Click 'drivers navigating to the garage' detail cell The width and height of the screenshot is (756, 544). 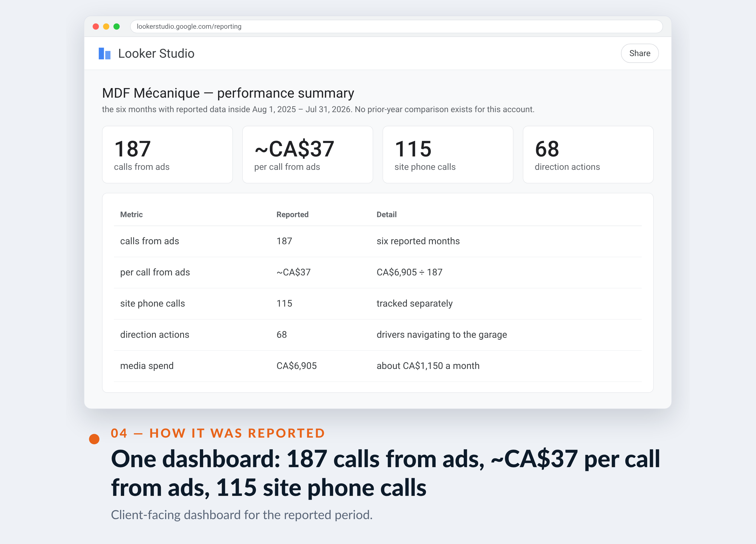point(442,334)
